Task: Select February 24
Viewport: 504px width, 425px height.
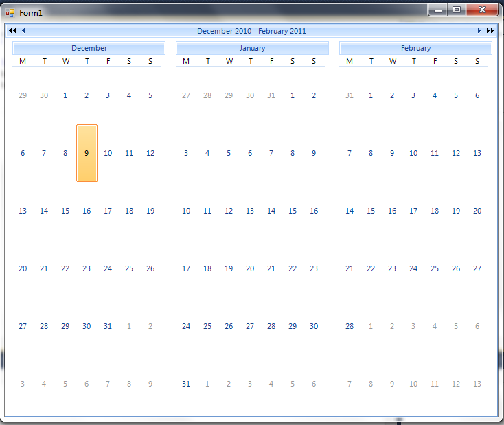Action: click(413, 268)
